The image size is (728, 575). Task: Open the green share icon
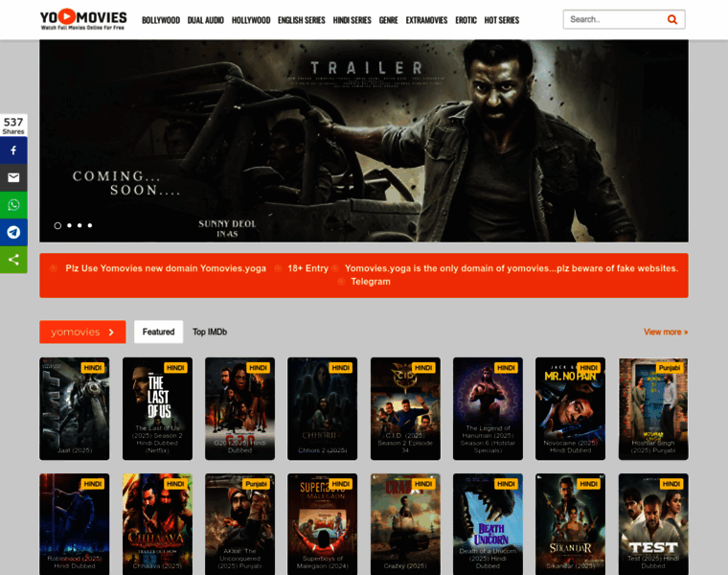point(13,260)
